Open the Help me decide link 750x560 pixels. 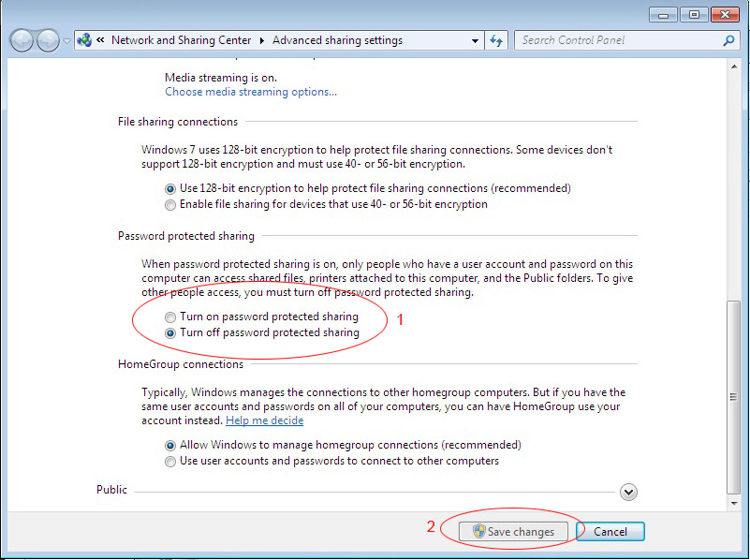tap(264, 420)
